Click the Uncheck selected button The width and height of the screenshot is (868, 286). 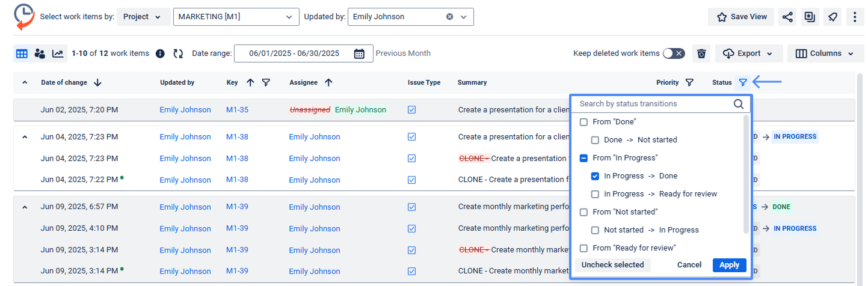(612, 265)
